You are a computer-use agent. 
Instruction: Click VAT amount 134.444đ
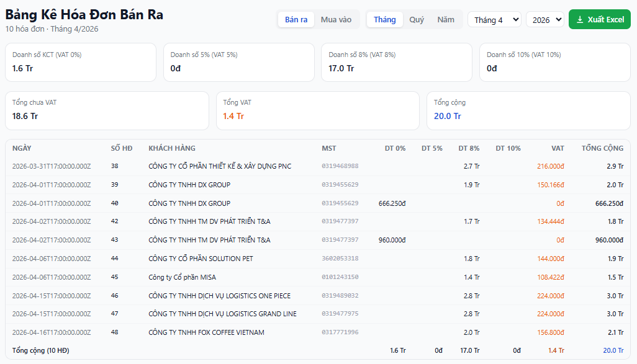(551, 221)
